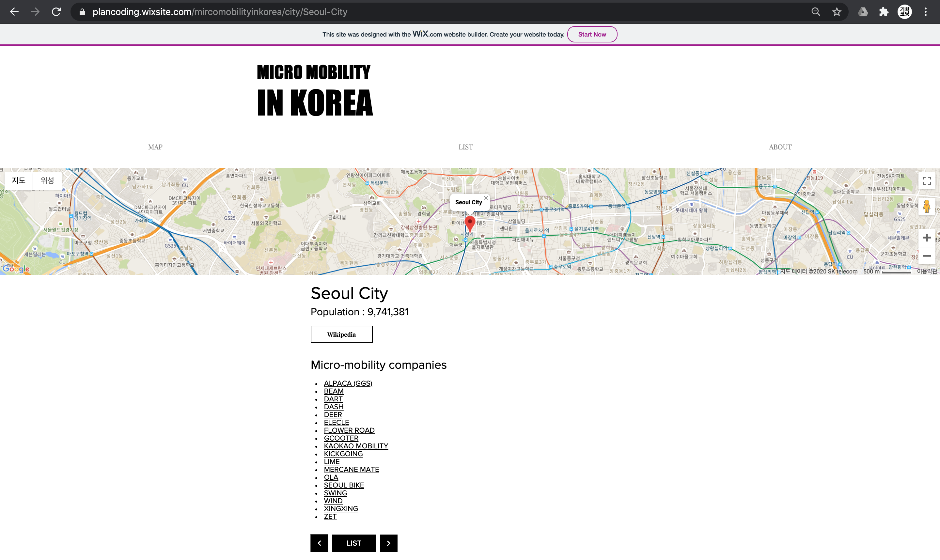Open Chrome three-dot menu
Viewport: 940px width, 560px height.
click(x=925, y=12)
